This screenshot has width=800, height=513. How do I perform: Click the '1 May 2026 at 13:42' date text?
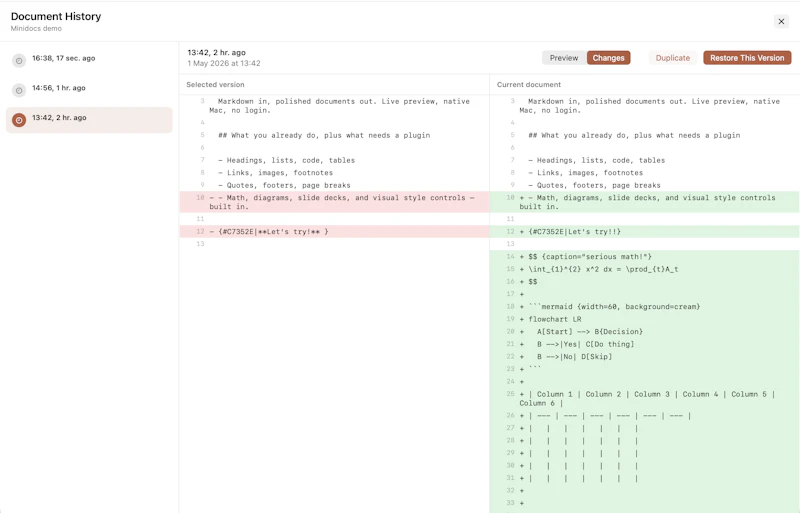(224, 63)
